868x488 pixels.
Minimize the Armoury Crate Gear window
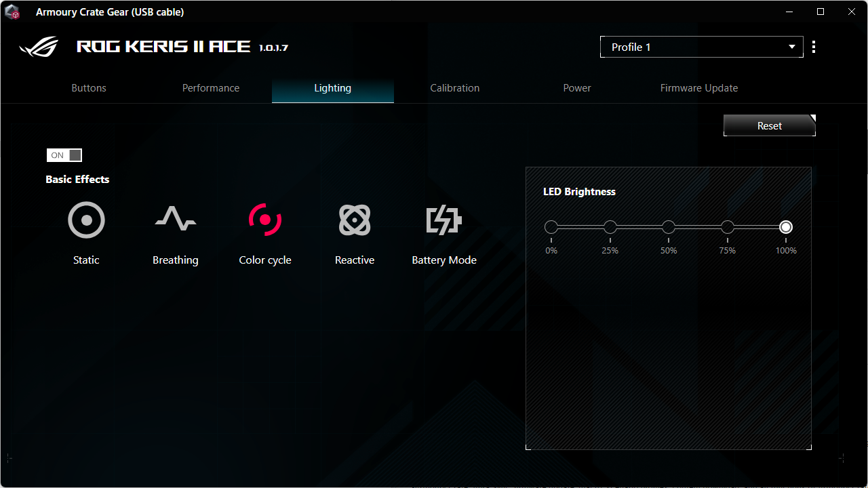click(x=789, y=12)
